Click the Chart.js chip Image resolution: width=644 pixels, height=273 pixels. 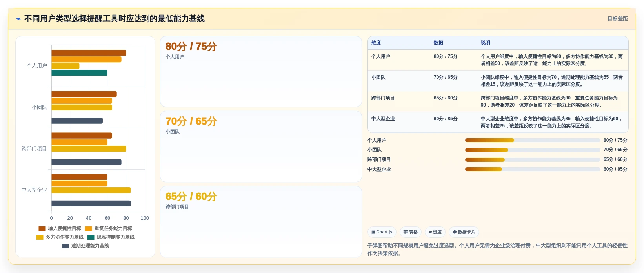tap(382, 232)
